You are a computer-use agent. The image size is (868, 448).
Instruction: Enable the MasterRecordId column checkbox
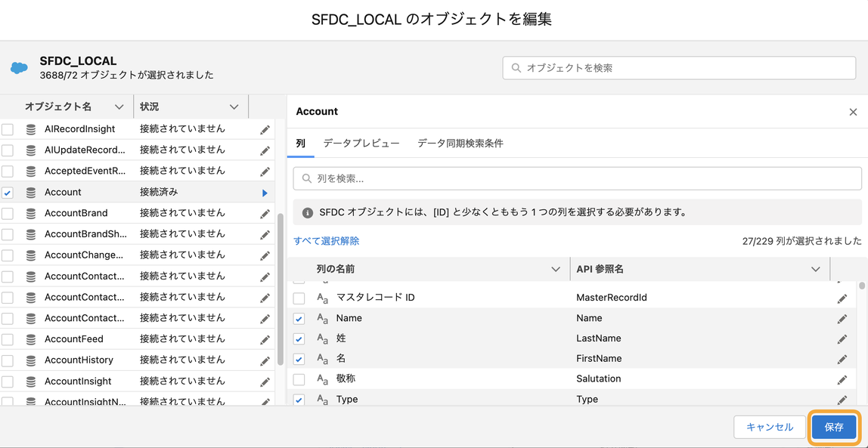coord(299,298)
